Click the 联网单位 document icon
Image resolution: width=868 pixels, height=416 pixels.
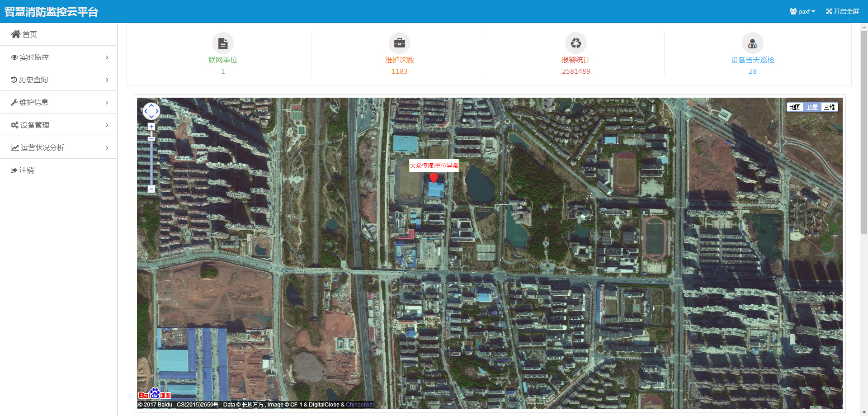click(223, 43)
